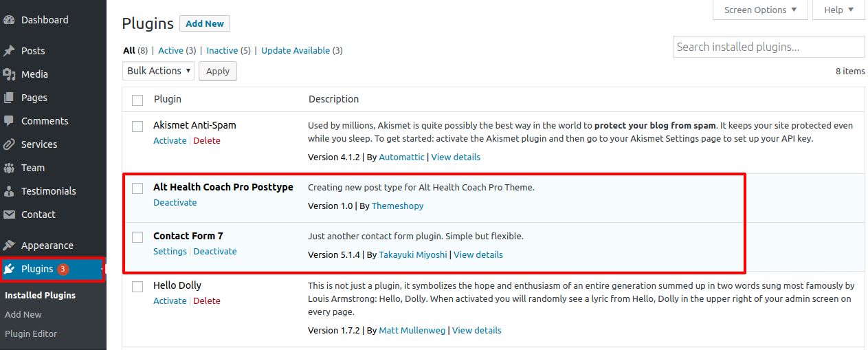Viewport: 868px width, 350px height.
Task: Click the 8 items count text
Action: [850, 71]
